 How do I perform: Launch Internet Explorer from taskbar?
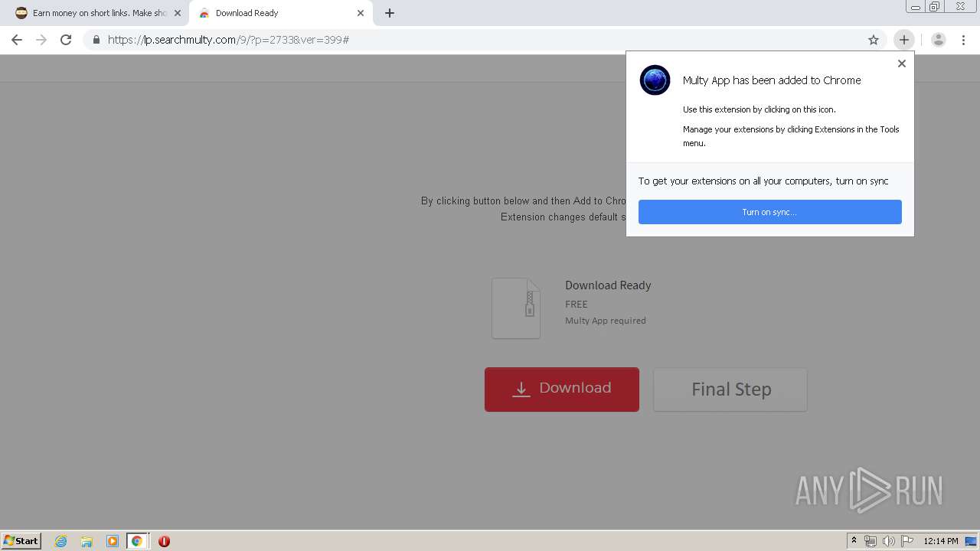[x=61, y=541]
